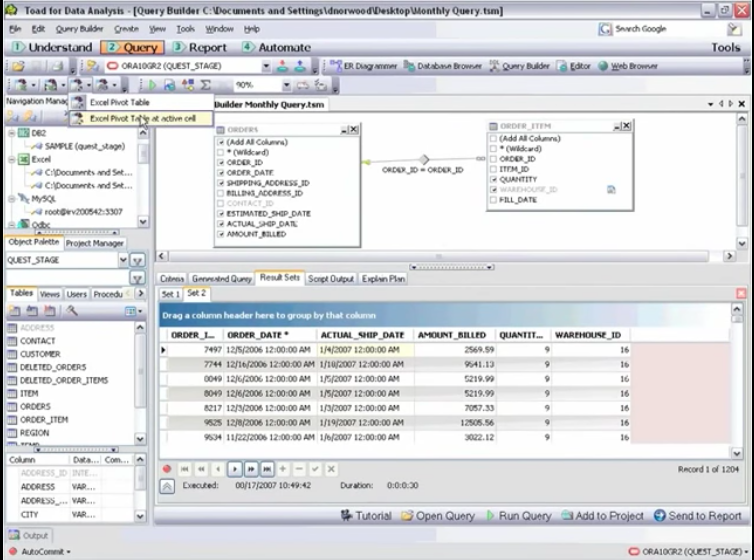Screen dimensions: 754x560
Task: Open the ORA10GR2 connection dropdown
Action: (266, 66)
